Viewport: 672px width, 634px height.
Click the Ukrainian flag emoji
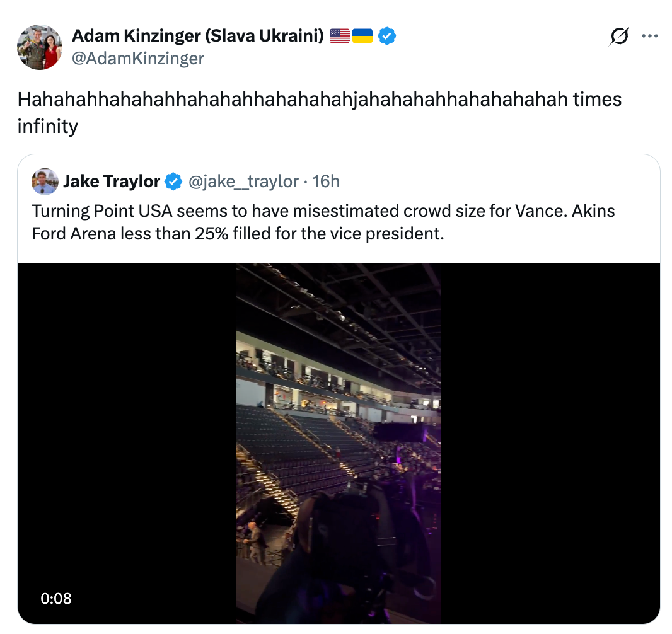(362, 37)
